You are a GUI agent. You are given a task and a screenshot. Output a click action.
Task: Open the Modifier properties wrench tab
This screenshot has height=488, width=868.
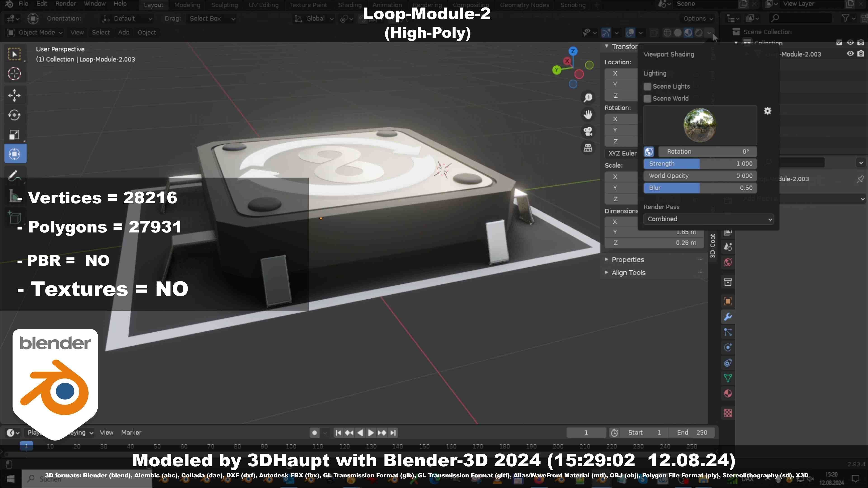tap(728, 317)
